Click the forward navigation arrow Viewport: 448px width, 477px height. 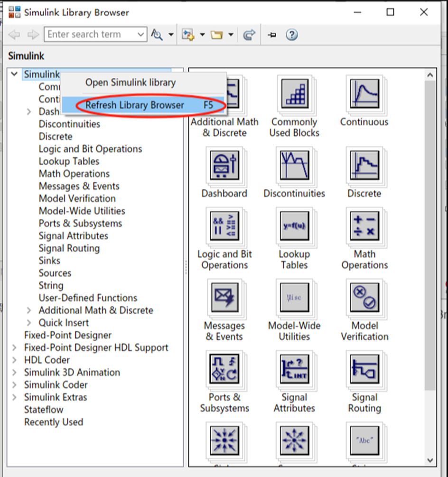pos(33,34)
